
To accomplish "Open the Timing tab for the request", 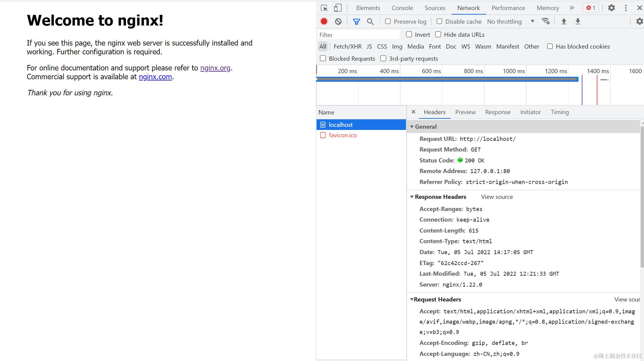I will coord(559,112).
